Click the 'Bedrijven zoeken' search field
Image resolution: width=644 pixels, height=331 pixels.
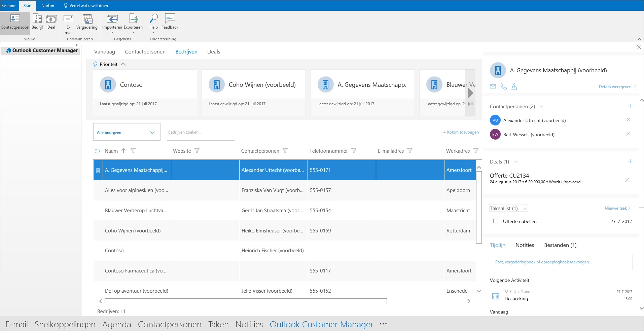[201, 132]
